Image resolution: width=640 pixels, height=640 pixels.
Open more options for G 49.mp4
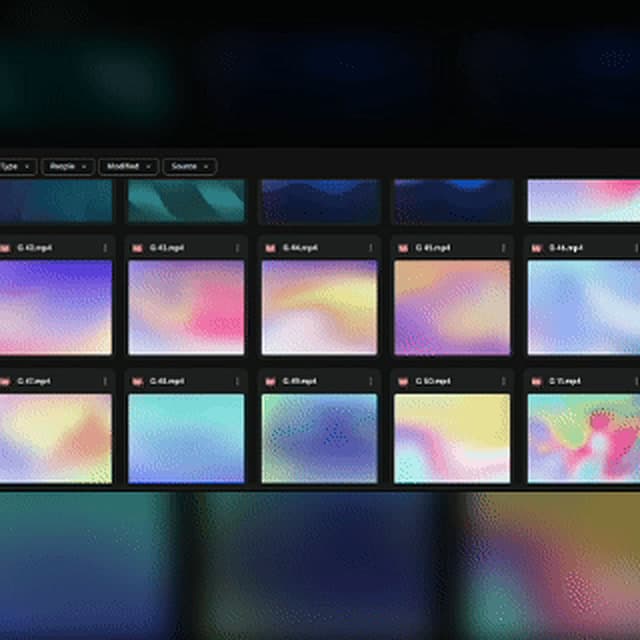point(371,381)
